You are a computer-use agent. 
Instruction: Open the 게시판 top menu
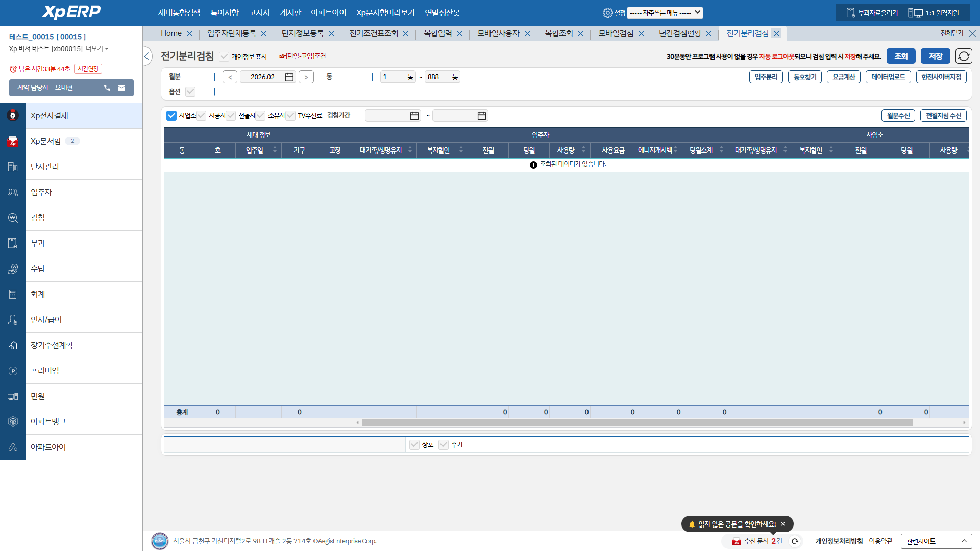tap(290, 13)
